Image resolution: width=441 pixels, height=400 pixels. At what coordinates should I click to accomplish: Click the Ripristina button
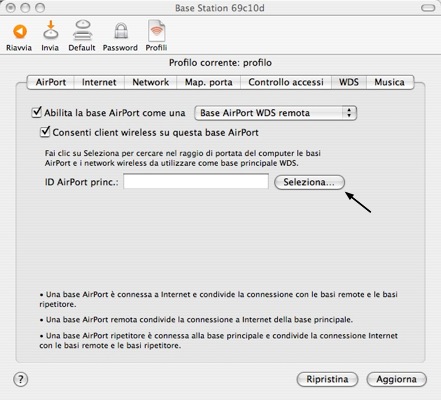[327, 379]
